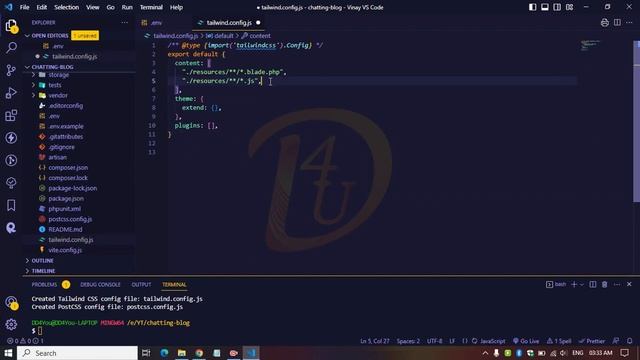Kill terminal with trash icon
Screen dimensions: 640x360
604,284
